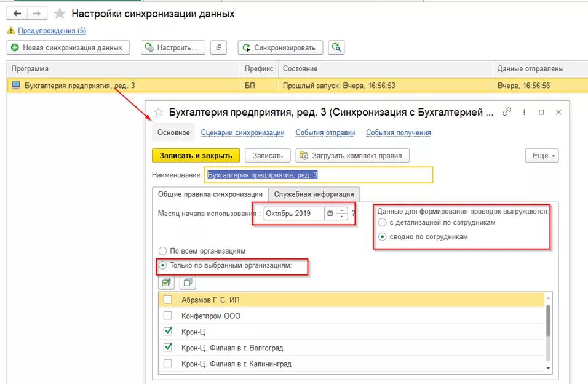
Task: Open События отправки link
Action: point(325,132)
